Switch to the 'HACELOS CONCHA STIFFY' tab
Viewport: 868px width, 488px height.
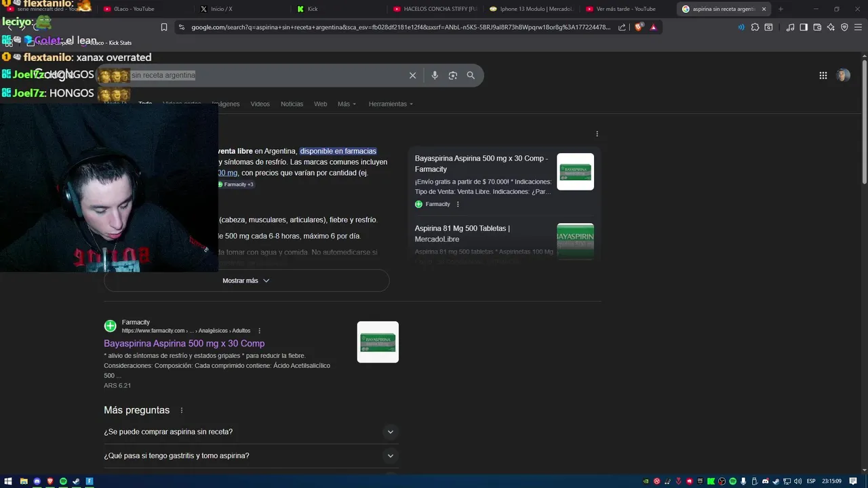(x=434, y=9)
